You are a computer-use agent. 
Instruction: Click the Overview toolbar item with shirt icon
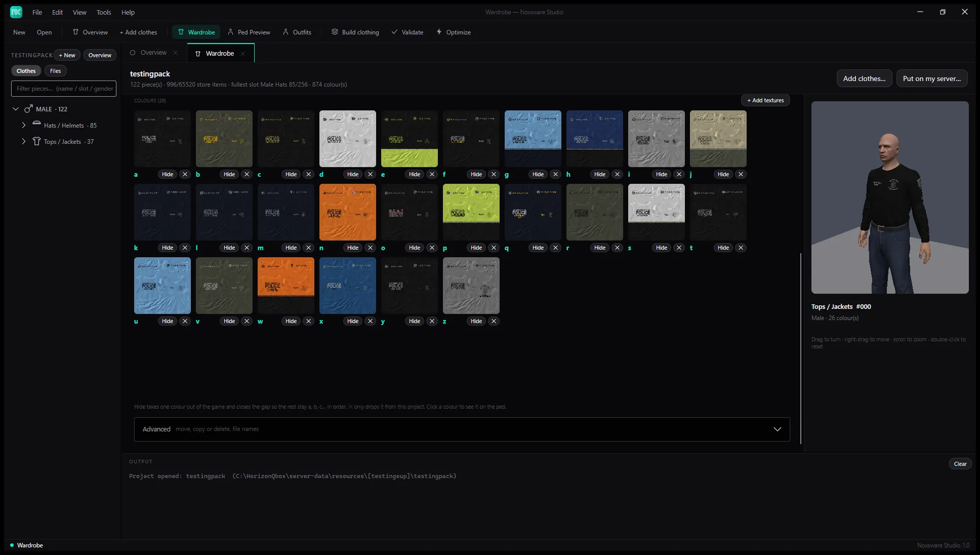(x=90, y=32)
